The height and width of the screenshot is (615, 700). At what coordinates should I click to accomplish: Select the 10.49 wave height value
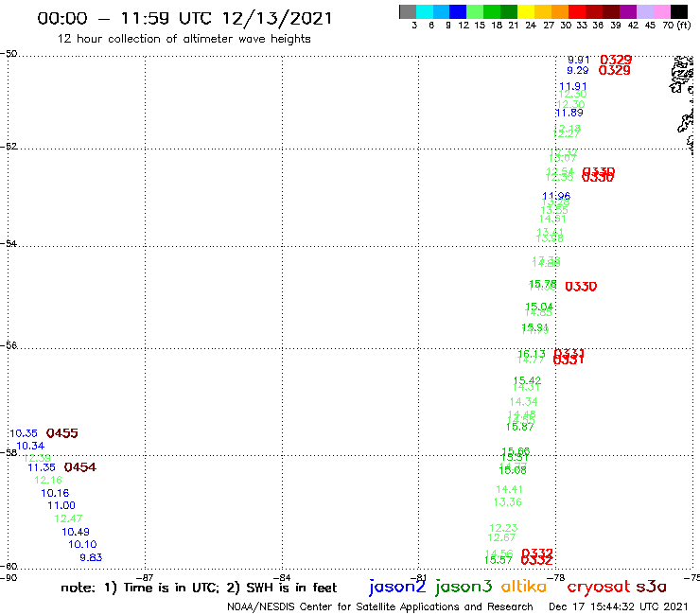click(x=76, y=532)
